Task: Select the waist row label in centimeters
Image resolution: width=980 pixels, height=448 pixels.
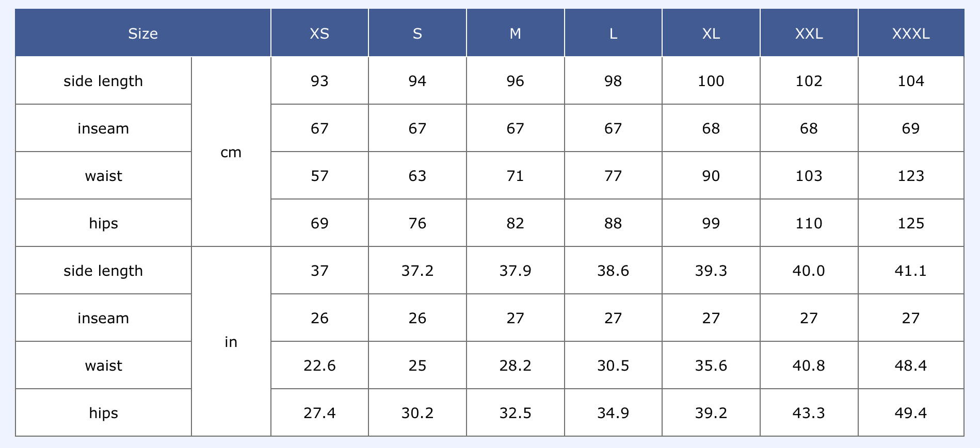Action: tap(103, 176)
